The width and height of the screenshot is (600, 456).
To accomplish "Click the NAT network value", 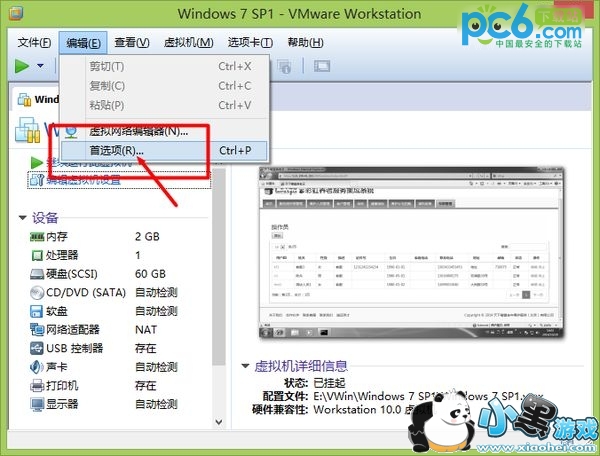I will point(146,329).
